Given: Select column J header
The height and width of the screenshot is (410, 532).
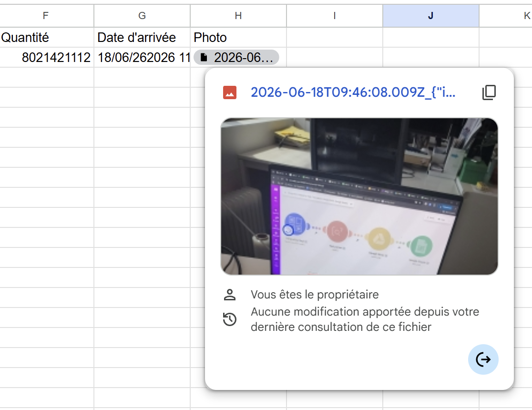Looking at the screenshot, I should 431,16.
